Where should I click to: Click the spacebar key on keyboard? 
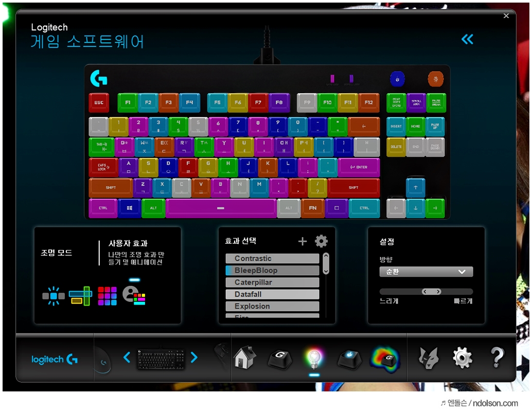221,208
